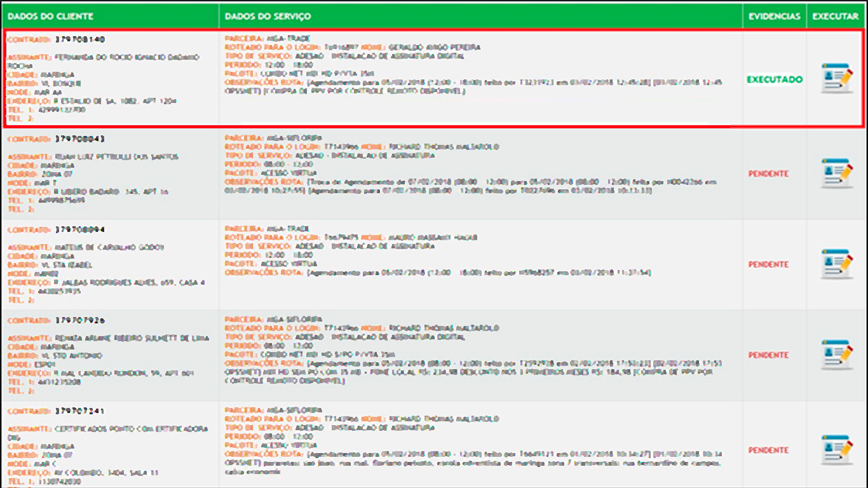Click the green EXECUTADO status label
Image resolution: width=868 pixels, height=488 pixels.
774,80
